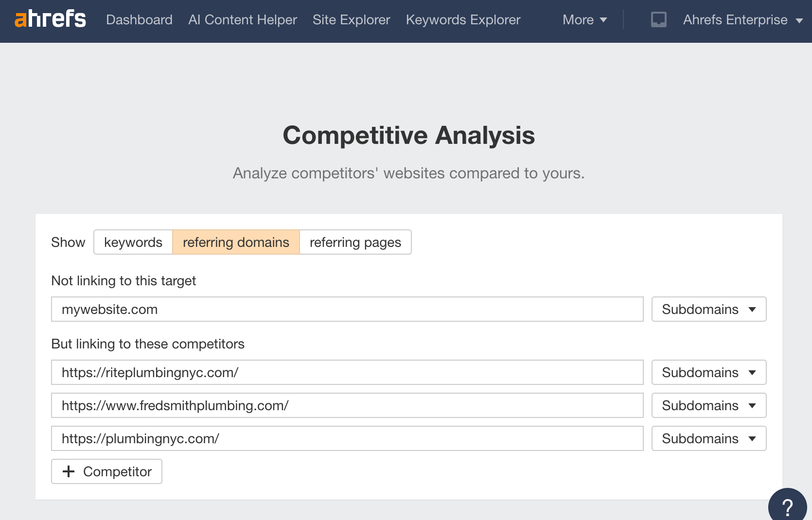
Task: Click the Ahrefs Enterprise account link
Action: click(x=735, y=20)
